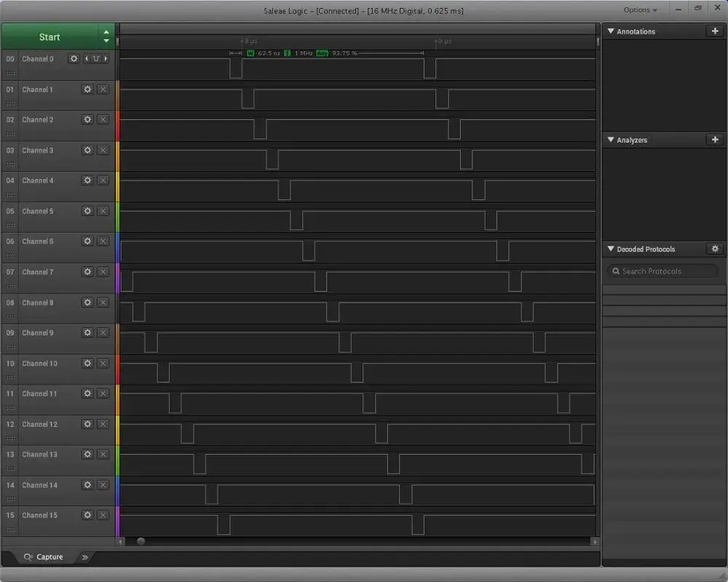Open Channel 5 settings gear
The height and width of the screenshot is (582, 728).
pyautogui.click(x=87, y=211)
